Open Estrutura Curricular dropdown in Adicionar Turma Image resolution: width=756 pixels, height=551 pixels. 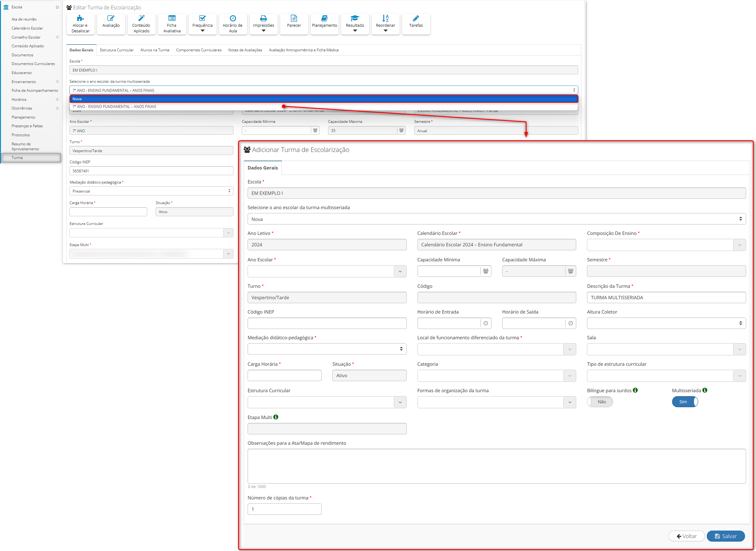pyautogui.click(x=327, y=402)
